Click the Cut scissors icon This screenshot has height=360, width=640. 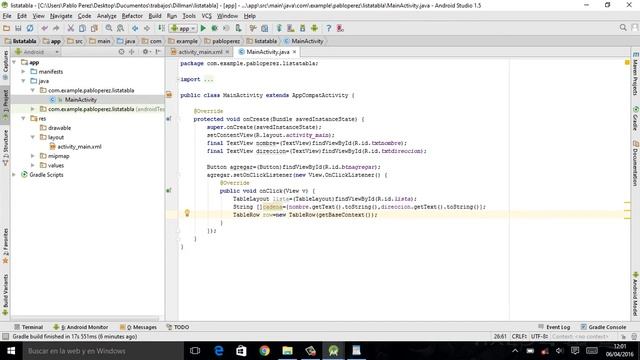pyautogui.click(x=71, y=28)
